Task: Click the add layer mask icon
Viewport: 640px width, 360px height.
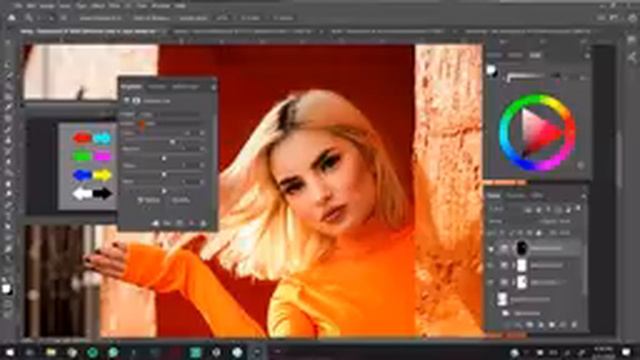Action: coord(529,325)
